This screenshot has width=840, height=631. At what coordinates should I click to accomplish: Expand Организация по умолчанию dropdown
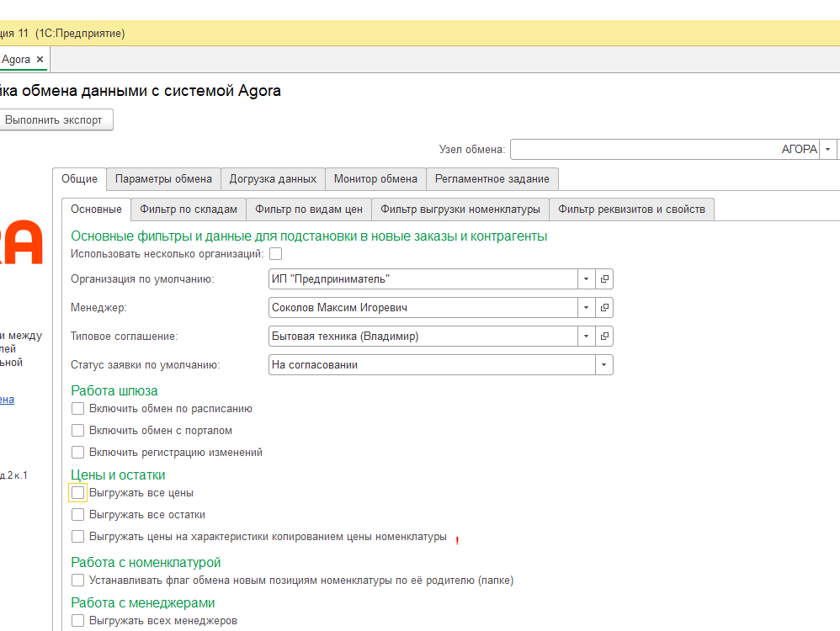tap(586, 279)
